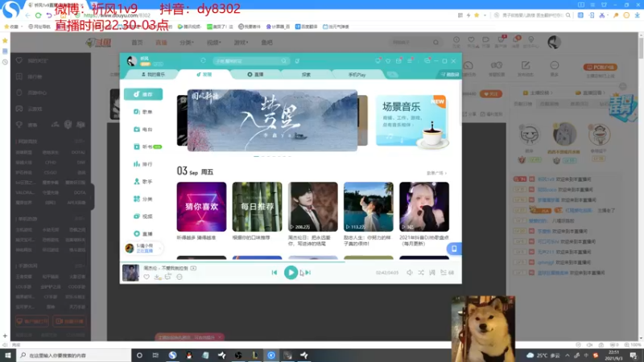Open more options circle icon for current song
Viewport: 644px width, 362px height.
(x=180, y=277)
